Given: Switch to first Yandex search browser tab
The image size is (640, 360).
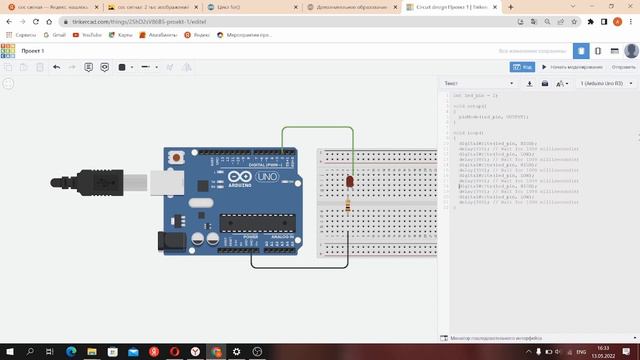Looking at the screenshot, I should 53,7.
